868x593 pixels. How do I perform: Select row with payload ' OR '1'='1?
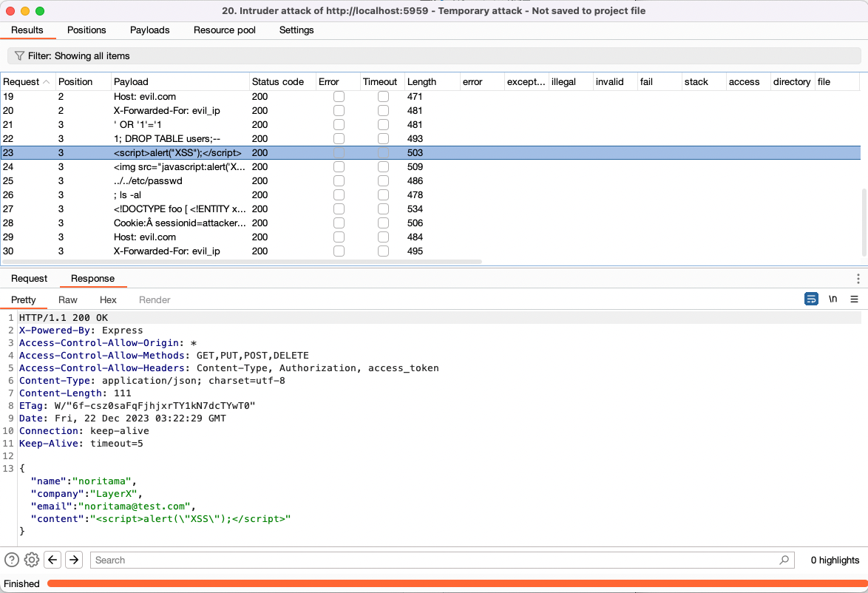click(x=431, y=124)
